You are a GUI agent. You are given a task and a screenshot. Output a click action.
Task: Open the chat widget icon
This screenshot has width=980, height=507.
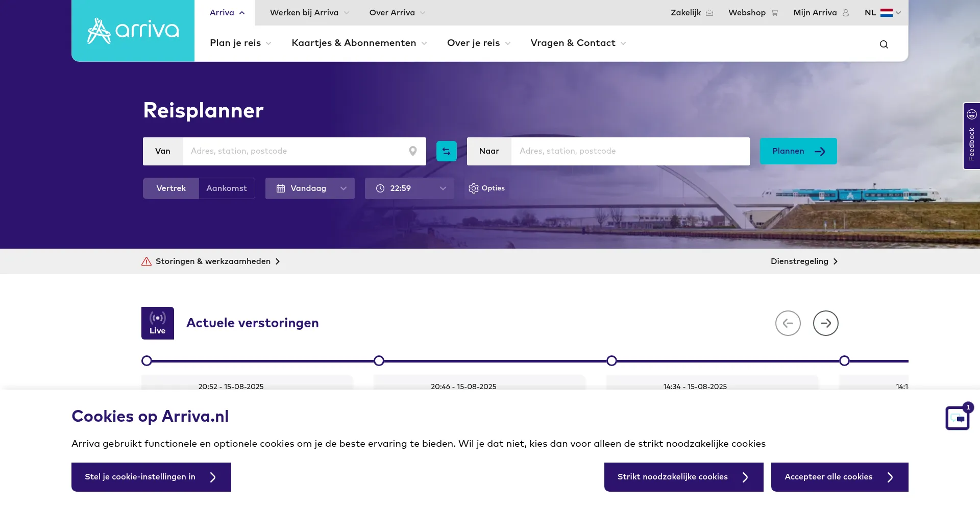pos(958,418)
